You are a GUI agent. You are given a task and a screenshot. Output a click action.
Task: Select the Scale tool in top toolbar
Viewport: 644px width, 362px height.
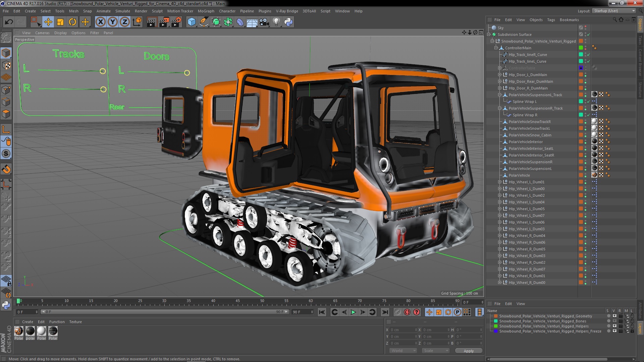click(60, 22)
